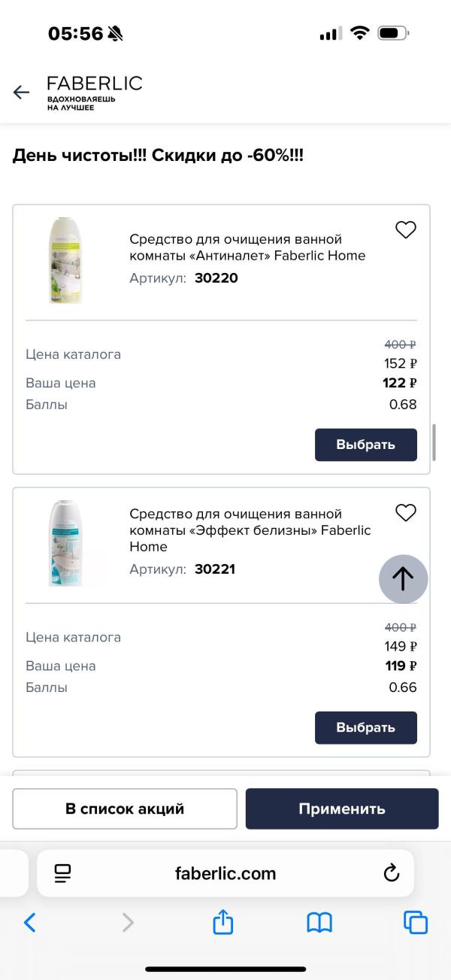Open the Safari share sheet icon
451x980 pixels.
pyautogui.click(x=223, y=921)
